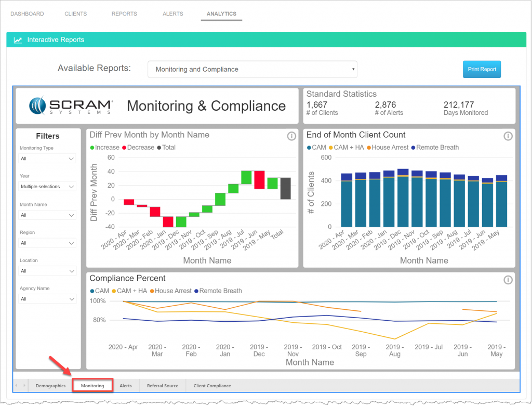Viewport: 532px width, 406px height.
Task: Click the Interactive Reports chart icon
Action: click(x=18, y=40)
